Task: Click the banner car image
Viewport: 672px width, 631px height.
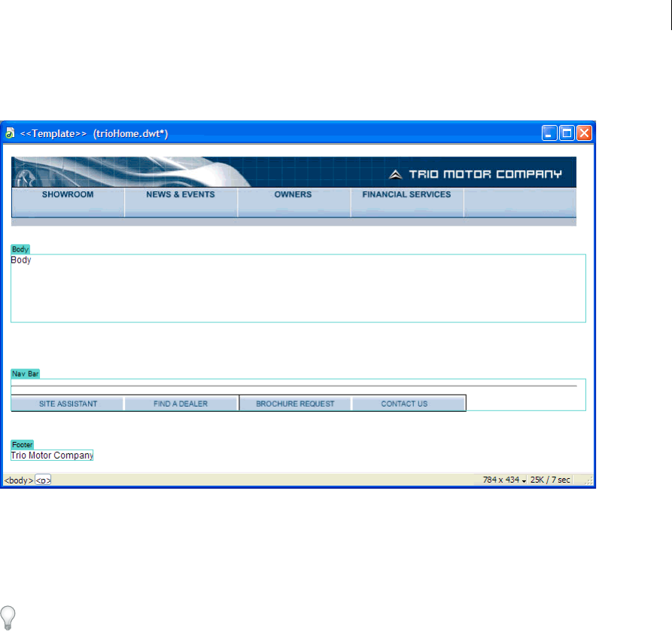Action: pos(131,172)
